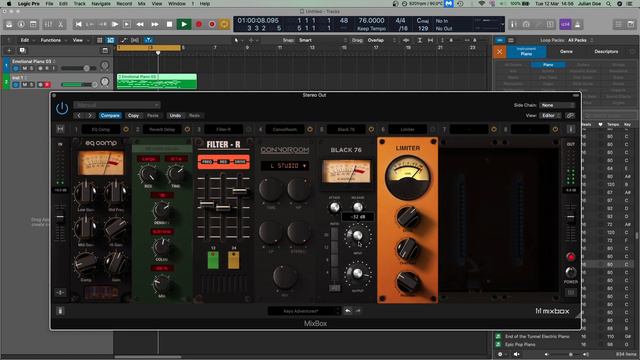Click the Undo button in plugin header
The image size is (640, 360).
click(175, 116)
